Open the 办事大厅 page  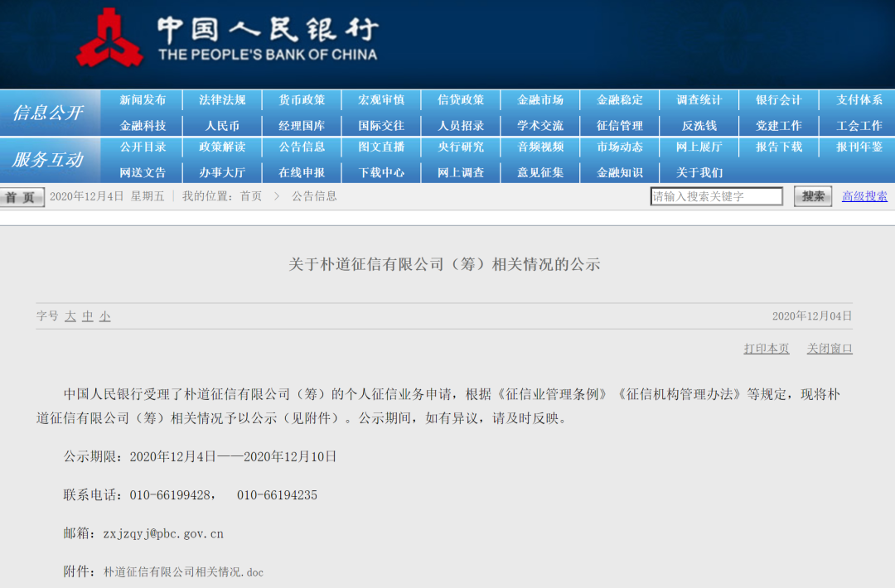point(223,172)
